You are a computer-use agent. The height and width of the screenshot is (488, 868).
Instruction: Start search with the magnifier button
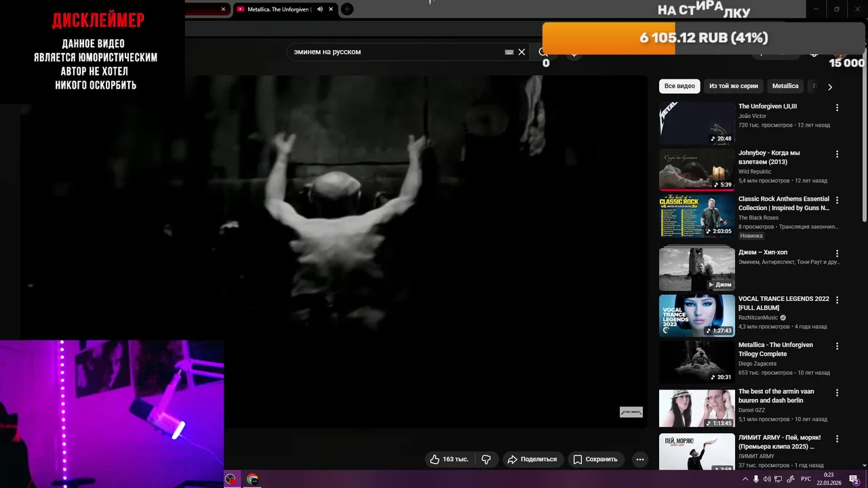coord(543,52)
